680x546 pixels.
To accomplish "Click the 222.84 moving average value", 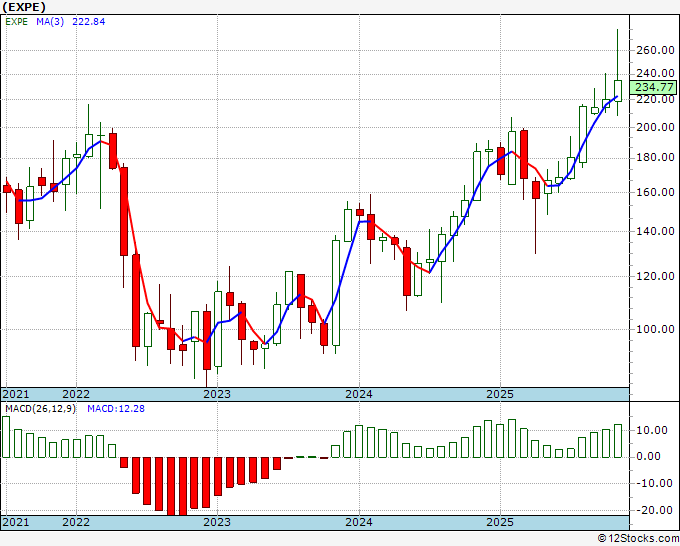I will 88,22.
